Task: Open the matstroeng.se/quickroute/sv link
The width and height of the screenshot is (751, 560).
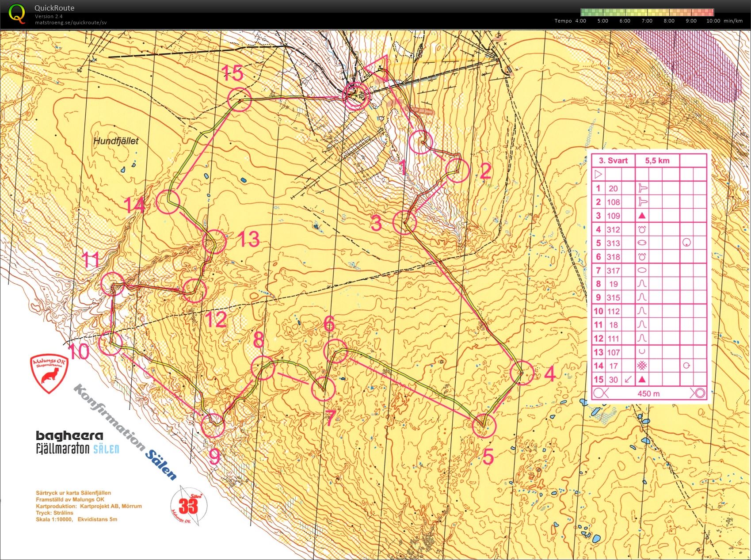Action: (x=71, y=23)
